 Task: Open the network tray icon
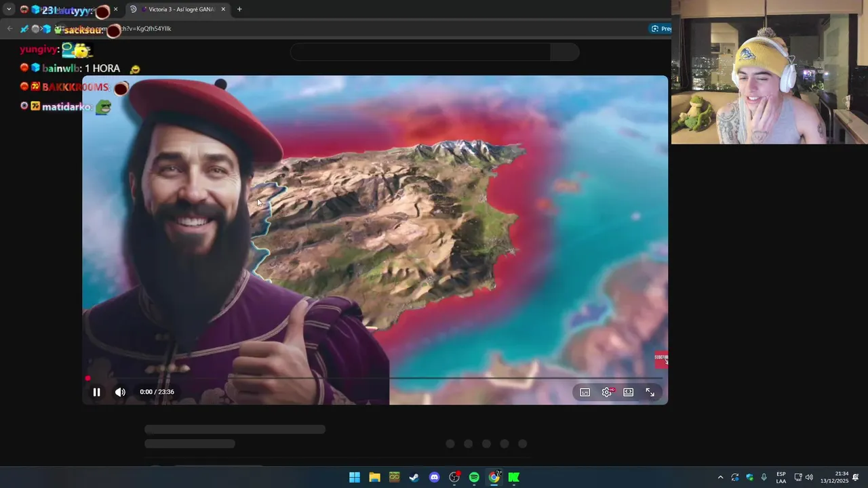point(798,477)
